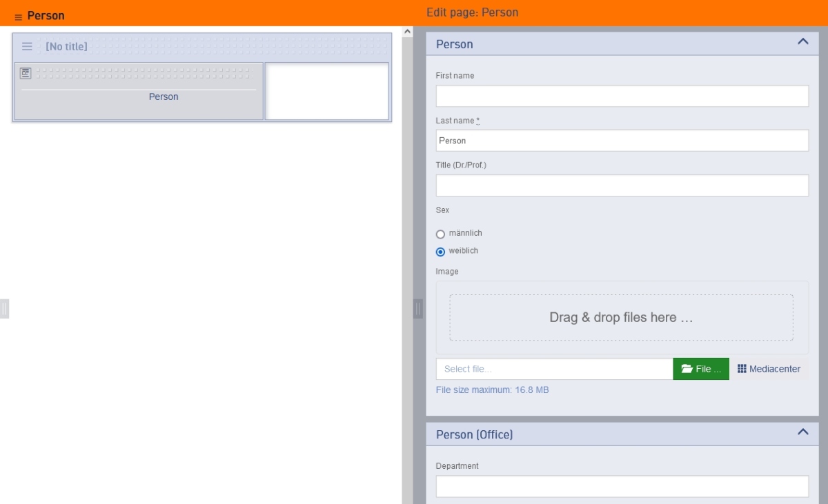Click the Mediacenter grid icon
This screenshot has width=828, height=504.
742,369
